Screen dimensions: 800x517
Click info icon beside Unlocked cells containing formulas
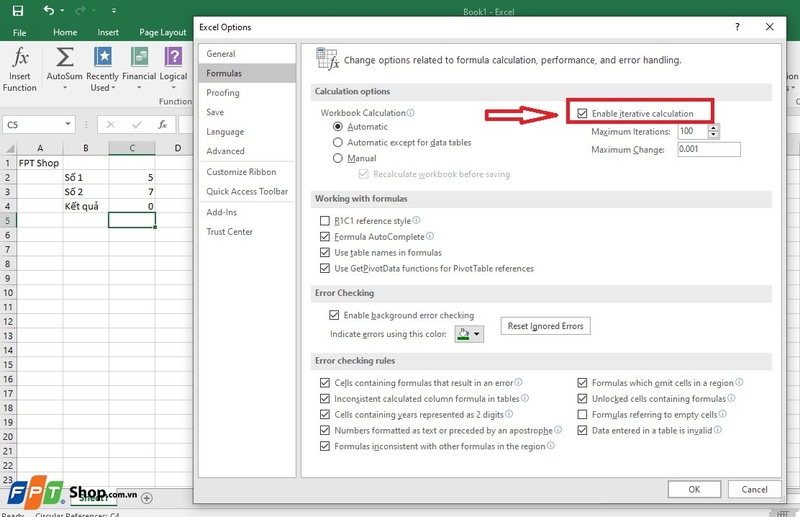[x=731, y=398]
